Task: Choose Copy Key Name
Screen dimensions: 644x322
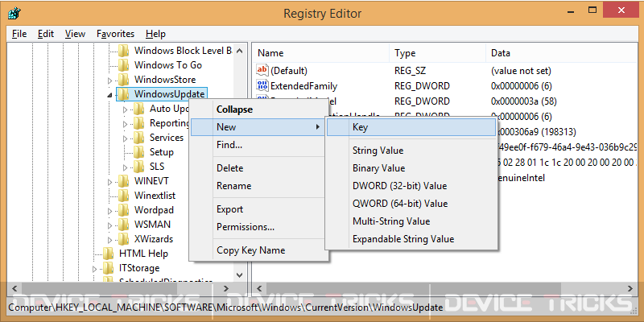Action: pos(258,250)
